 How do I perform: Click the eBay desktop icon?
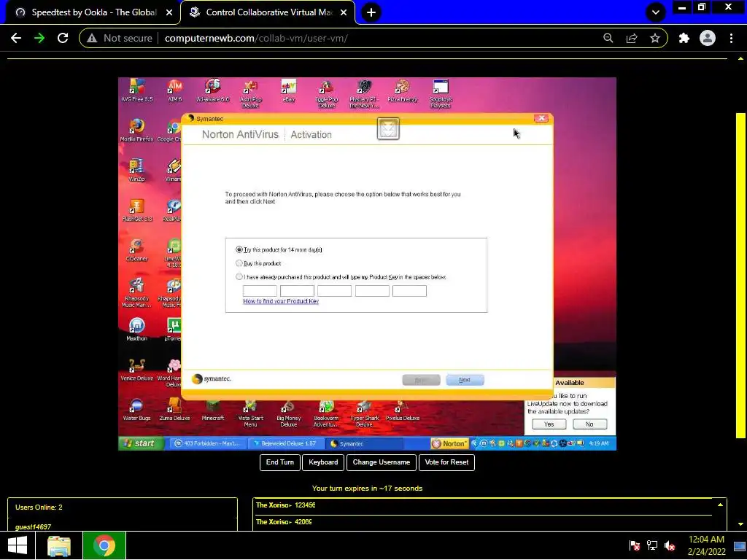(x=289, y=90)
